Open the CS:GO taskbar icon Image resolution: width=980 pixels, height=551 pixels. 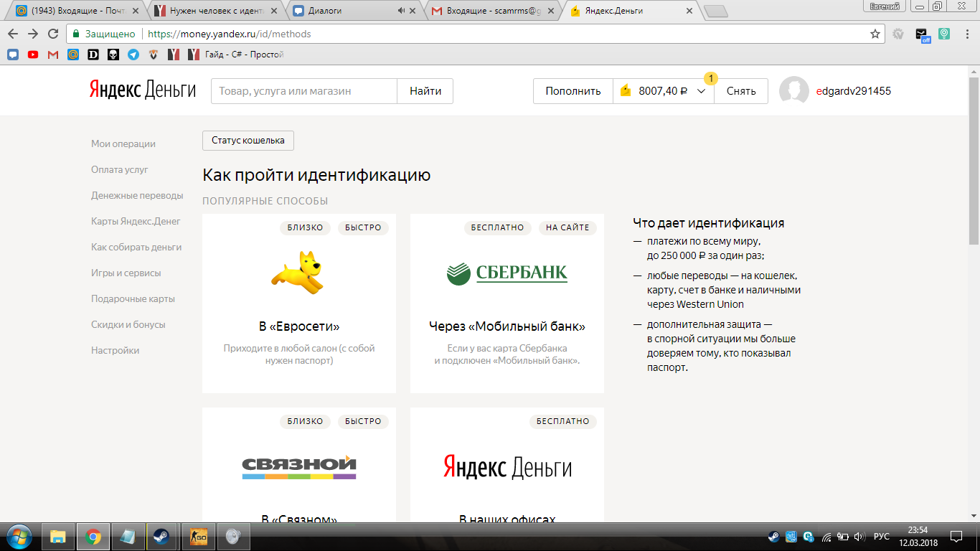tap(197, 537)
